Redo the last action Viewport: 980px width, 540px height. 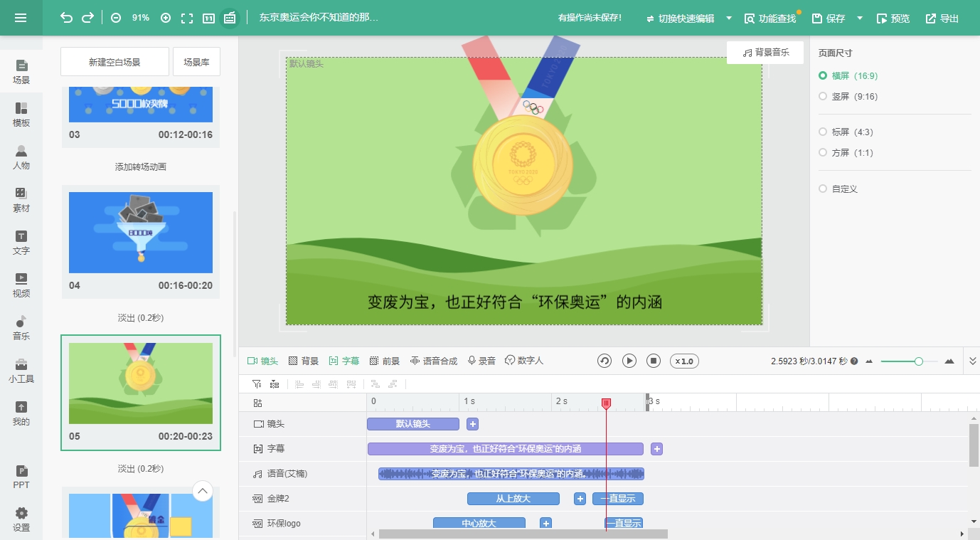(x=87, y=18)
